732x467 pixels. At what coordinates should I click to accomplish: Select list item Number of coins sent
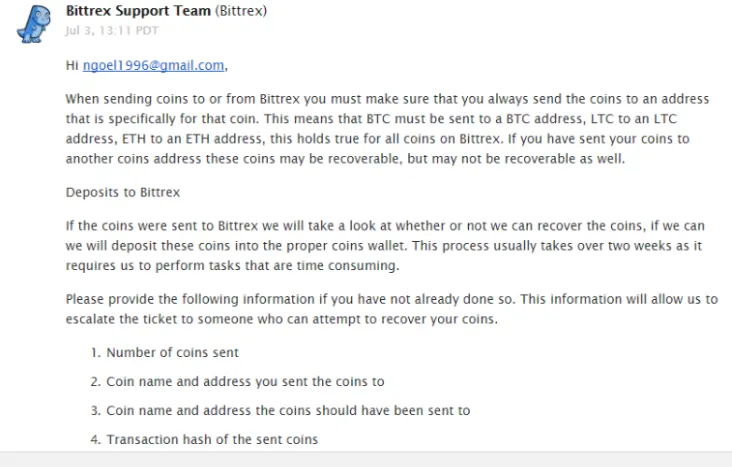172,353
